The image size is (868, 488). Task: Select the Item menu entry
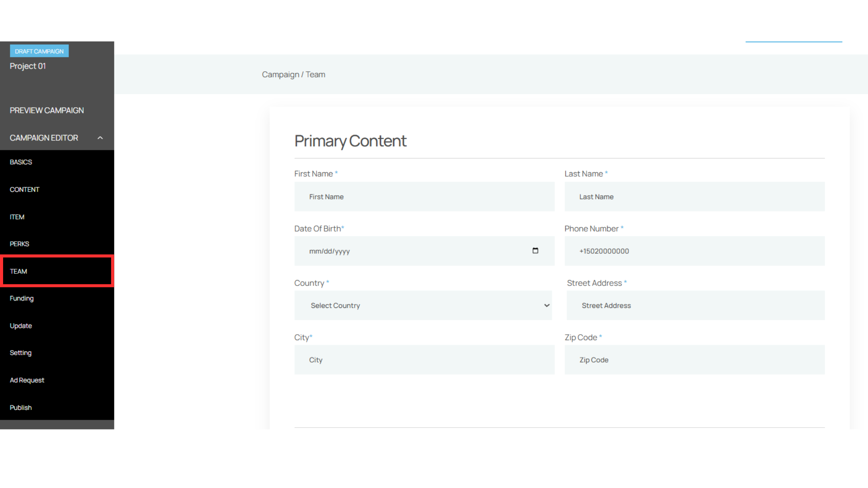pos(17,217)
